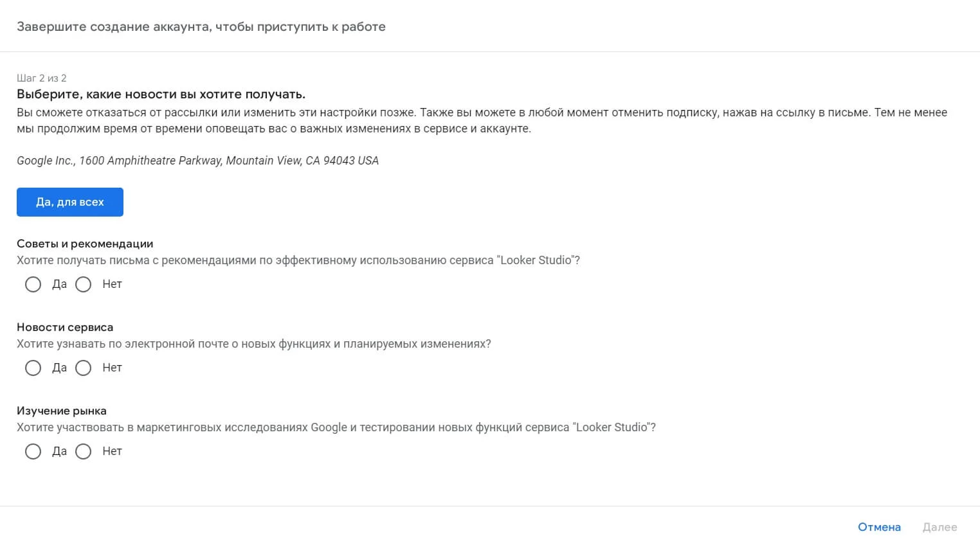Viewport: 980px width, 545px height.
Task: Click the 'Далее' button
Action: (x=939, y=527)
